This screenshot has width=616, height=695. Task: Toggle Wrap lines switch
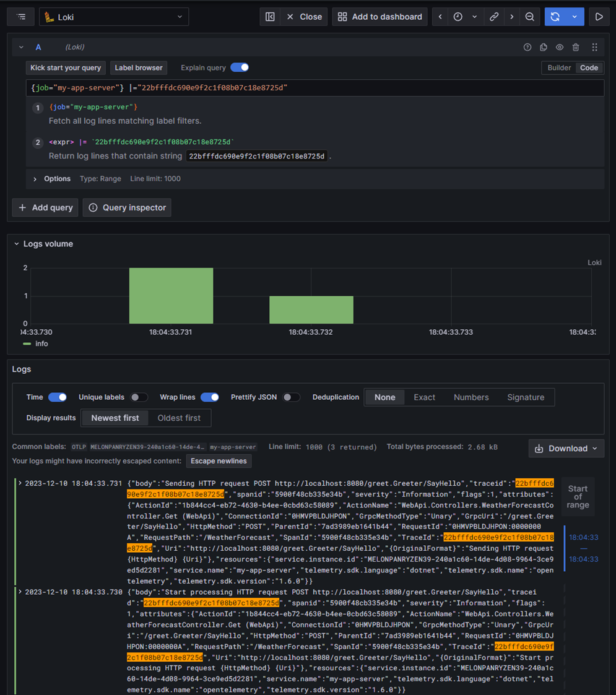(210, 397)
